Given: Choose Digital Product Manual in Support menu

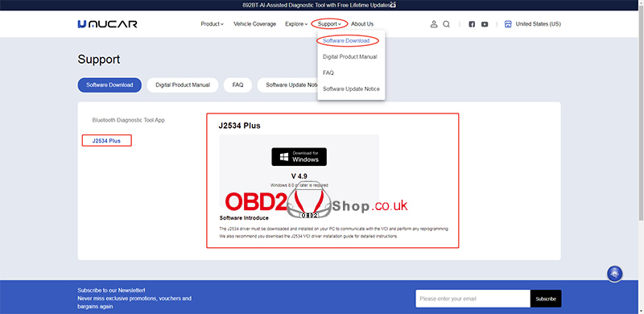Looking at the screenshot, I should point(350,56).
